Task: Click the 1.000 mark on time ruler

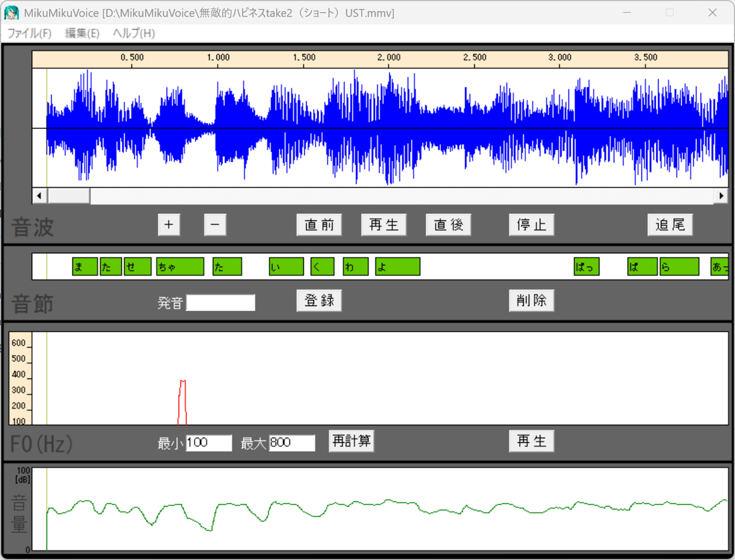Action: (218, 57)
